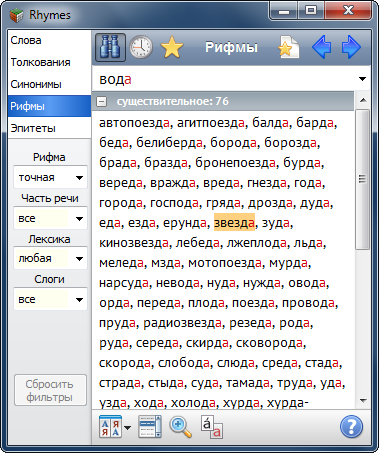
Task: Close the Rhymes window
Action: (x=348, y=11)
